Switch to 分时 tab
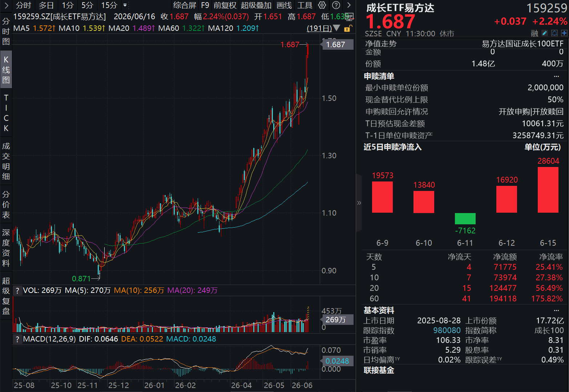This screenshot has width=569, height=392. [24, 5]
